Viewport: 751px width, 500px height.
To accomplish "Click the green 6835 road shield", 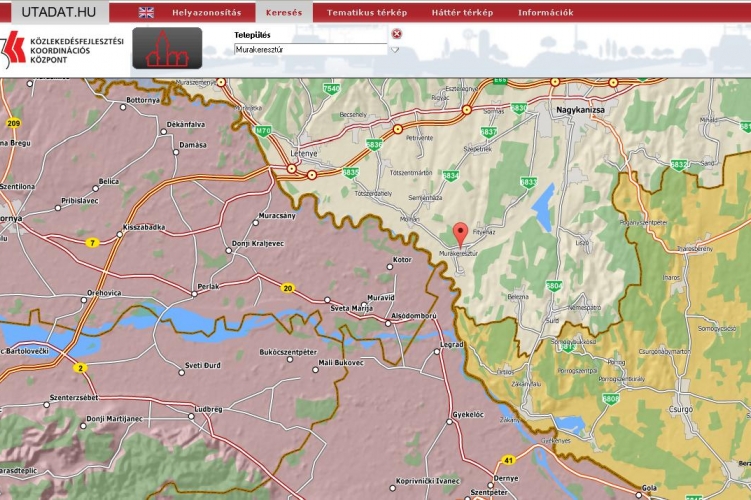I will coord(349,172).
